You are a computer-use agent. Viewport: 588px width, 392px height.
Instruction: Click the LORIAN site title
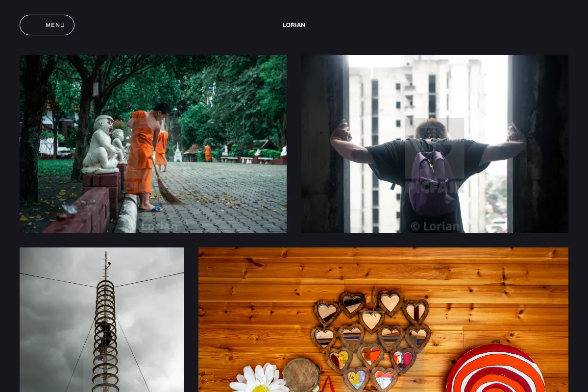294,25
